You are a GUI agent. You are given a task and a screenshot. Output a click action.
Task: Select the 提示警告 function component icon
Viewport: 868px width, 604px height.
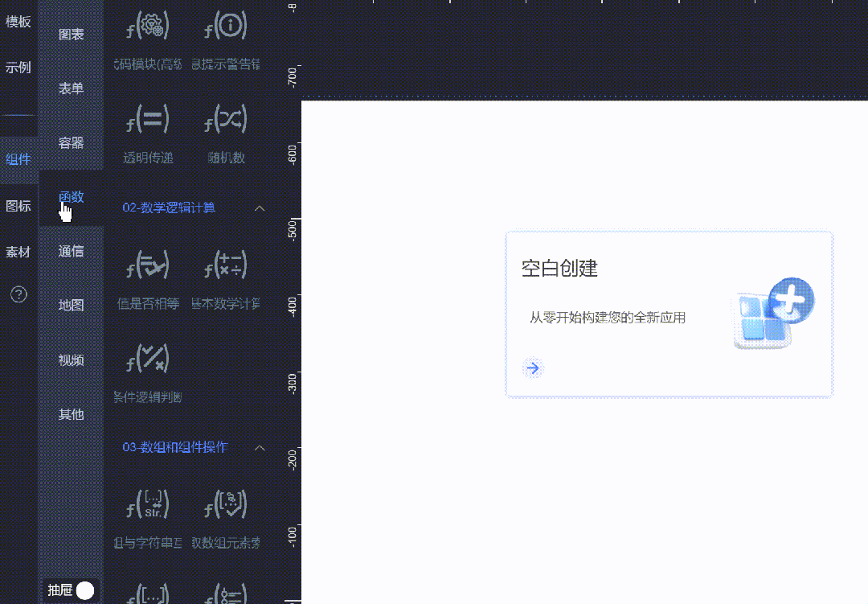[224, 27]
